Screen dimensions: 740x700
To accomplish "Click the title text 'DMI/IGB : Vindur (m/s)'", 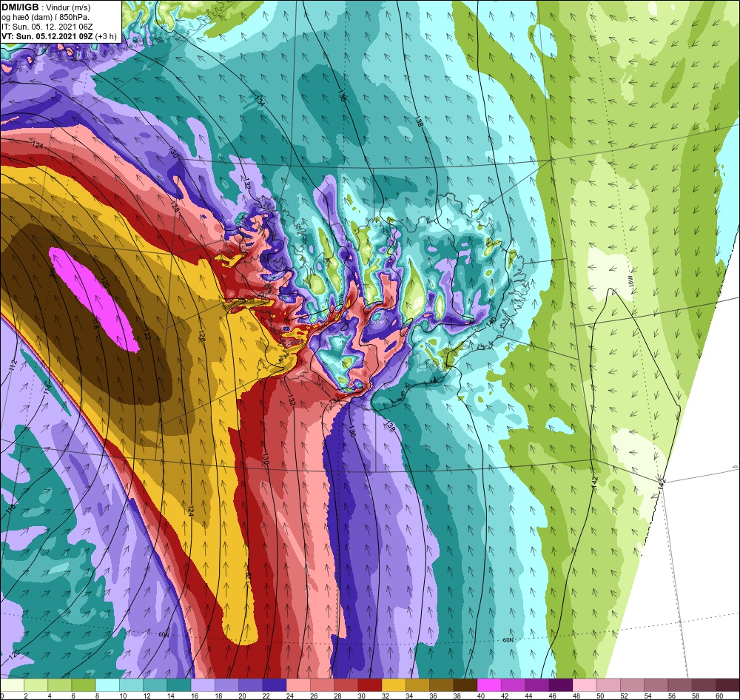I will click(46, 7).
